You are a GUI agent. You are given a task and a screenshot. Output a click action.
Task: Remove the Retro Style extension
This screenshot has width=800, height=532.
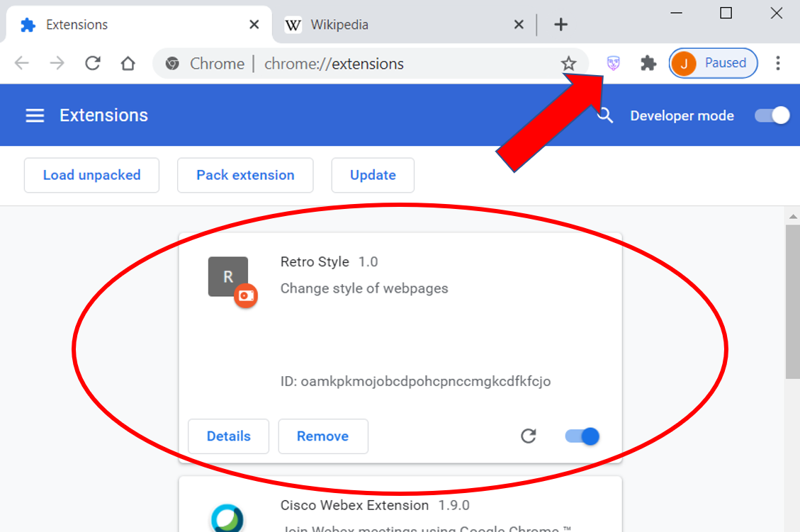[323, 436]
